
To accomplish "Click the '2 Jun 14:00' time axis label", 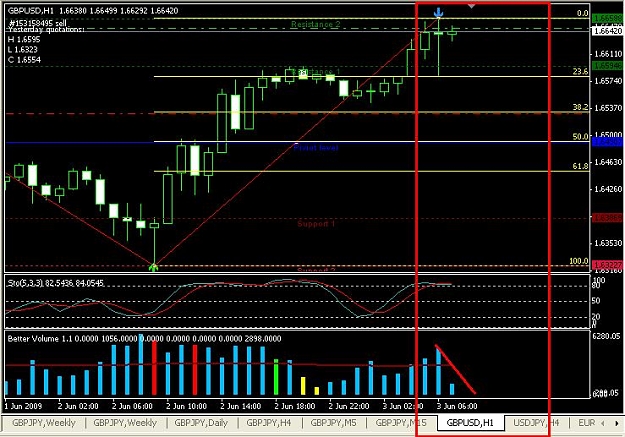I will (241, 406).
